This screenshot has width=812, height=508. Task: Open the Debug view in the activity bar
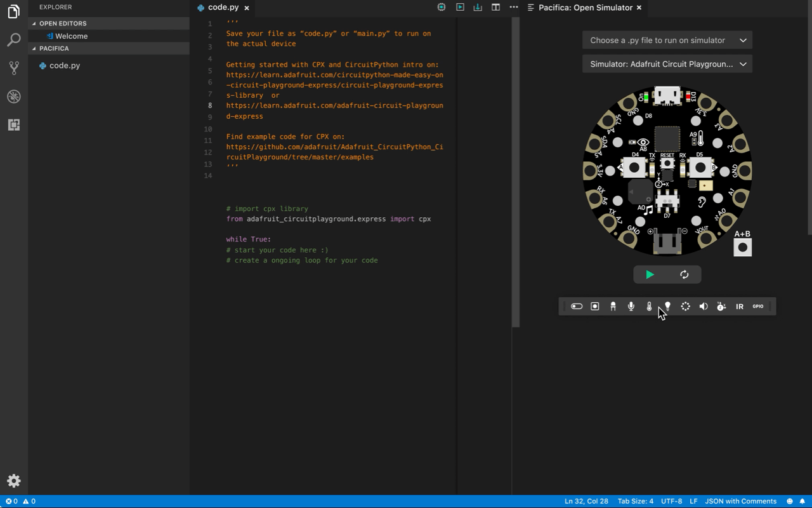tap(13, 97)
